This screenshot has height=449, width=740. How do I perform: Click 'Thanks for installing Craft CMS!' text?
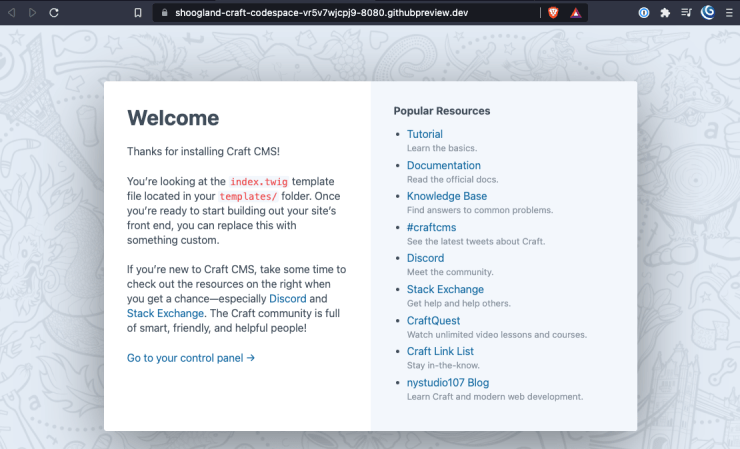203,152
